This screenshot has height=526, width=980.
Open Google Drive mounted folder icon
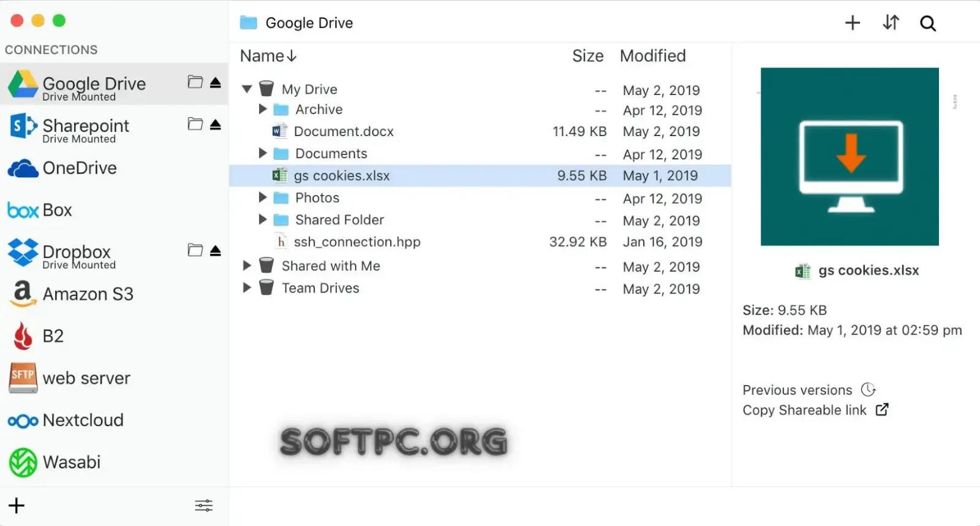click(195, 82)
